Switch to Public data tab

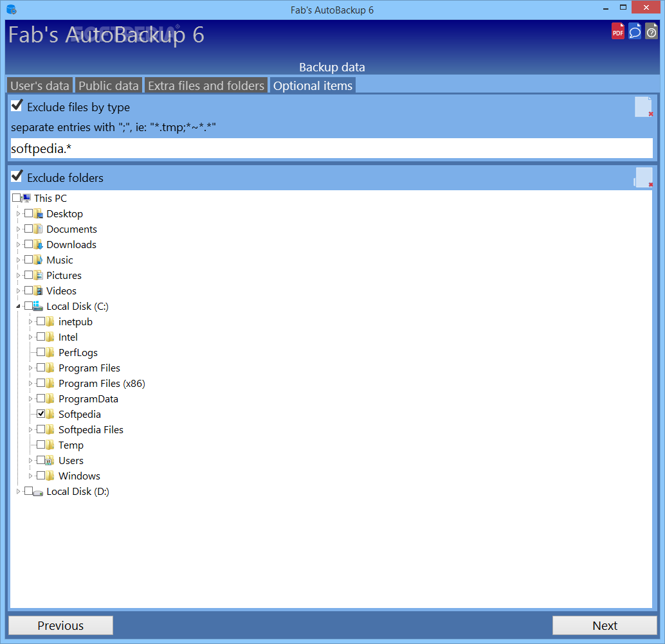click(109, 85)
